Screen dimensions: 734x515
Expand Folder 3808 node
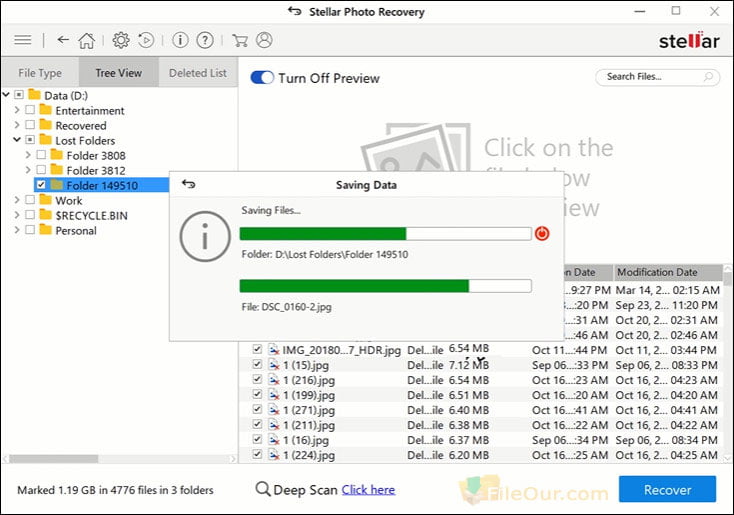click(x=28, y=155)
